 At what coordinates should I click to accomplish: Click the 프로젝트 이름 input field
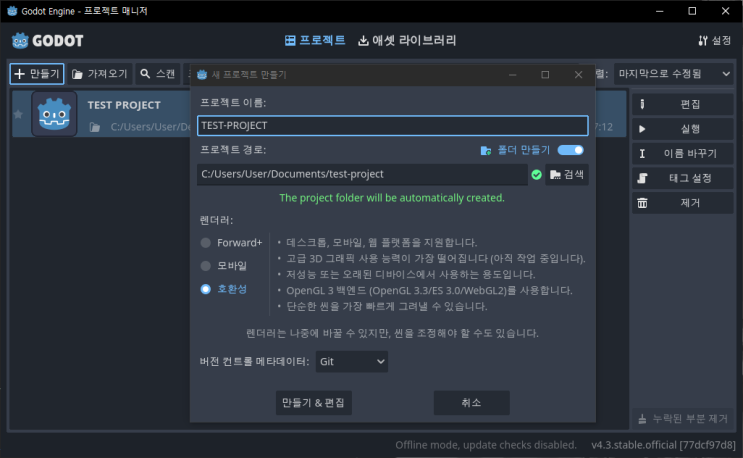click(393, 126)
